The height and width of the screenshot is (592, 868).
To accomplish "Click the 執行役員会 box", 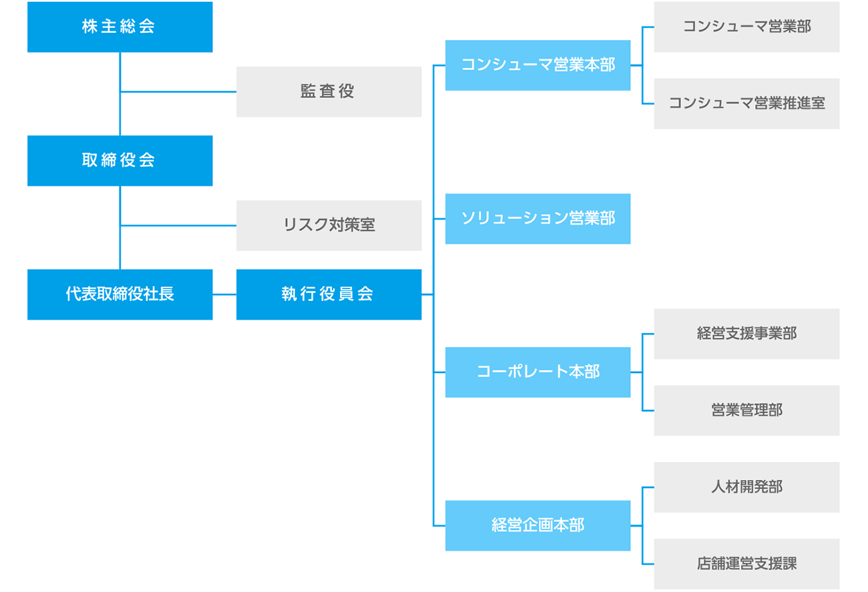I will [329, 294].
